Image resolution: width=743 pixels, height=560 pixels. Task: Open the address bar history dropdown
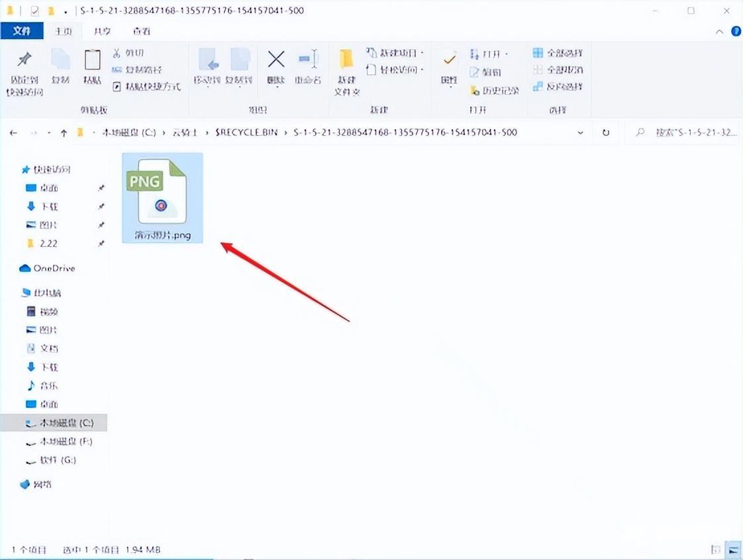click(581, 132)
